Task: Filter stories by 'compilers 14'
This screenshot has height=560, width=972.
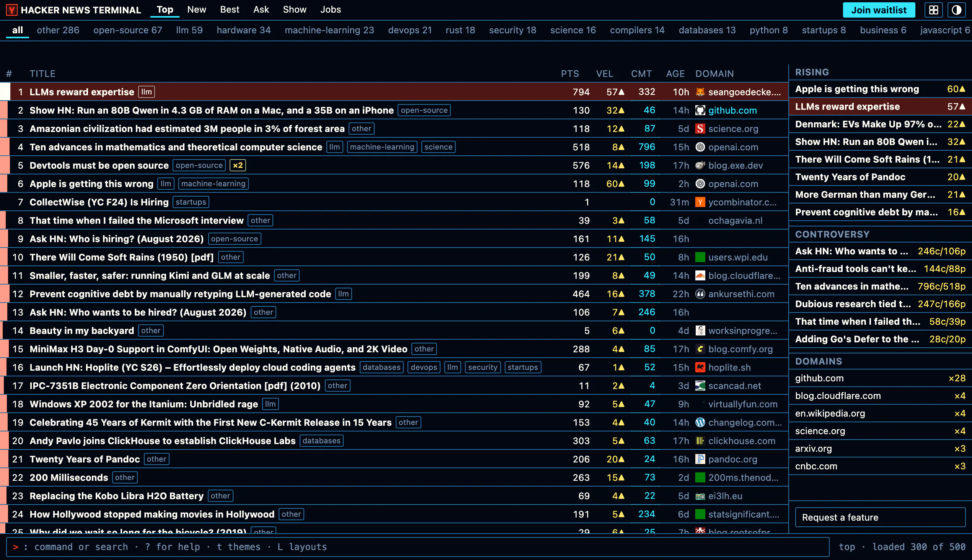Action: coord(637,30)
